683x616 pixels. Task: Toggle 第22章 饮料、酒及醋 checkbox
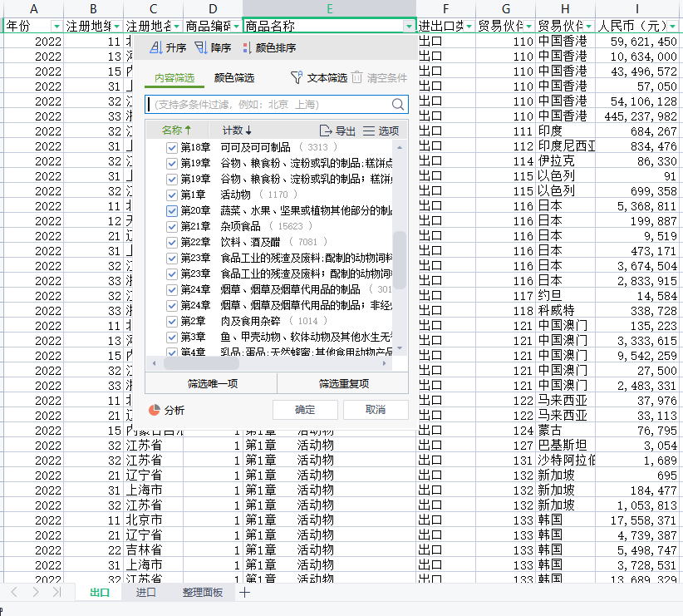coord(172,243)
